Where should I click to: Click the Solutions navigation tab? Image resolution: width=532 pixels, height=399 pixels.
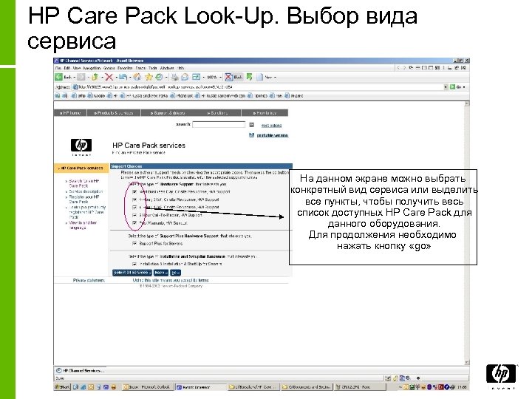(217, 113)
